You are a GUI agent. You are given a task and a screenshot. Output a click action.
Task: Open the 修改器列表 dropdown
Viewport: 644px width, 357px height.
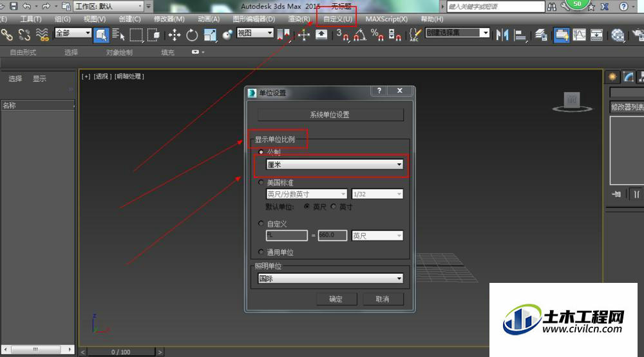coord(627,107)
